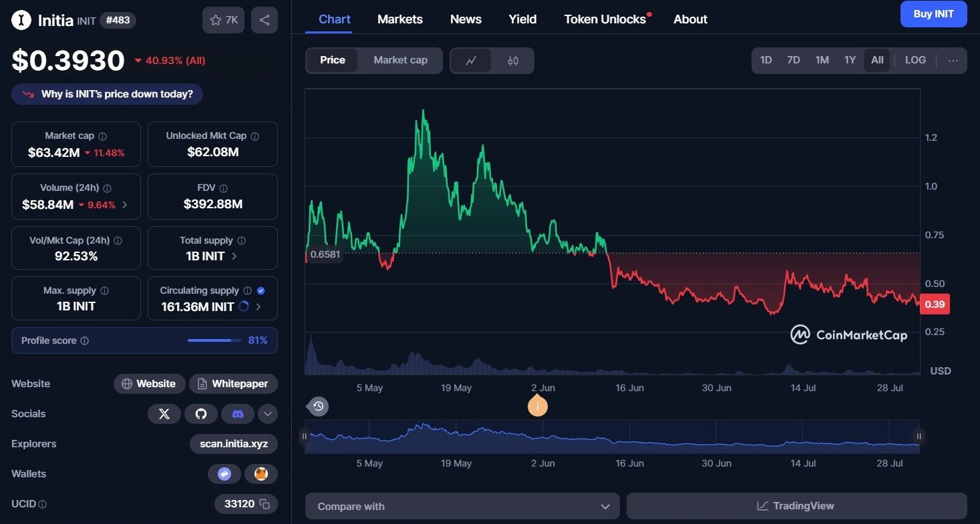This screenshot has height=524, width=980.
Task: Switch to line chart view icon
Action: pyautogui.click(x=471, y=61)
